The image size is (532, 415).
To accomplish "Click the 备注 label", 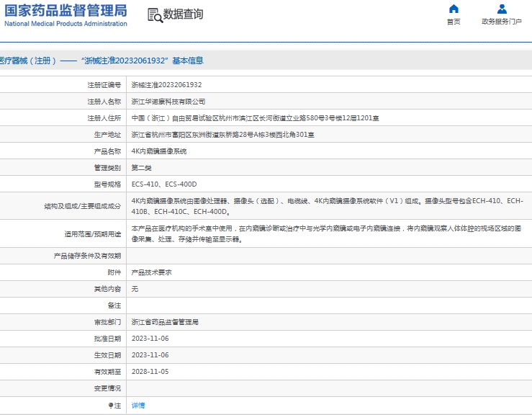I will (x=114, y=305).
